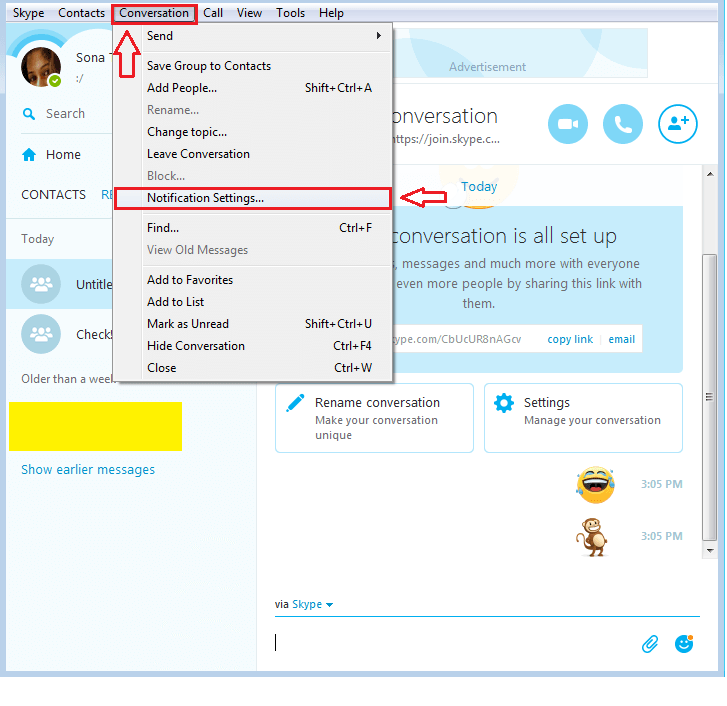Click the pencil icon on Rename conversation
Image resolution: width=727 pixels, height=706 pixels.
tap(295, 403)
